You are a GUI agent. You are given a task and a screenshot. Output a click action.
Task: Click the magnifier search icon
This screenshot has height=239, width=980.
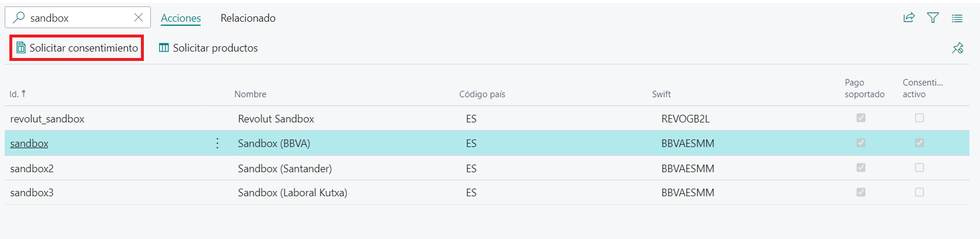[x=19, y=18]
